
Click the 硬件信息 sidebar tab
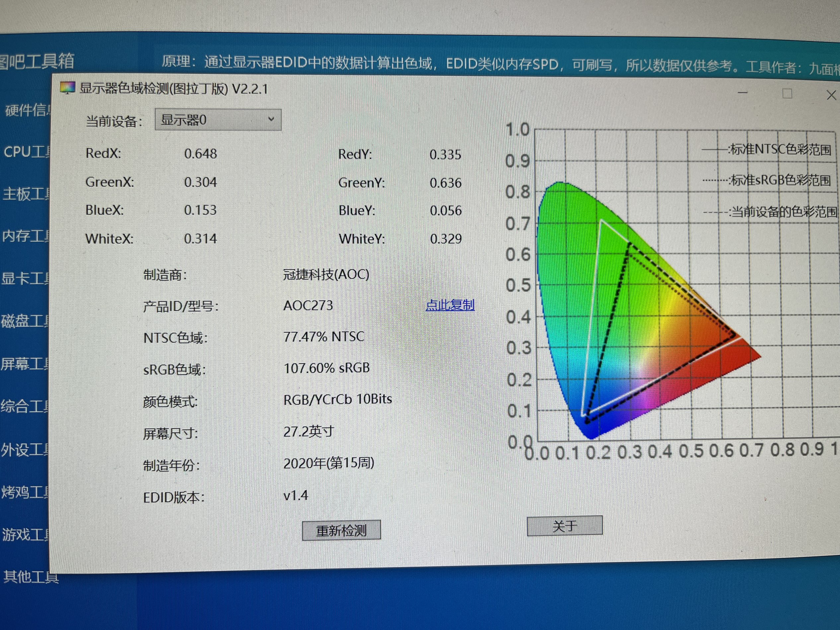pyautogui.click(x=27, y=110)
